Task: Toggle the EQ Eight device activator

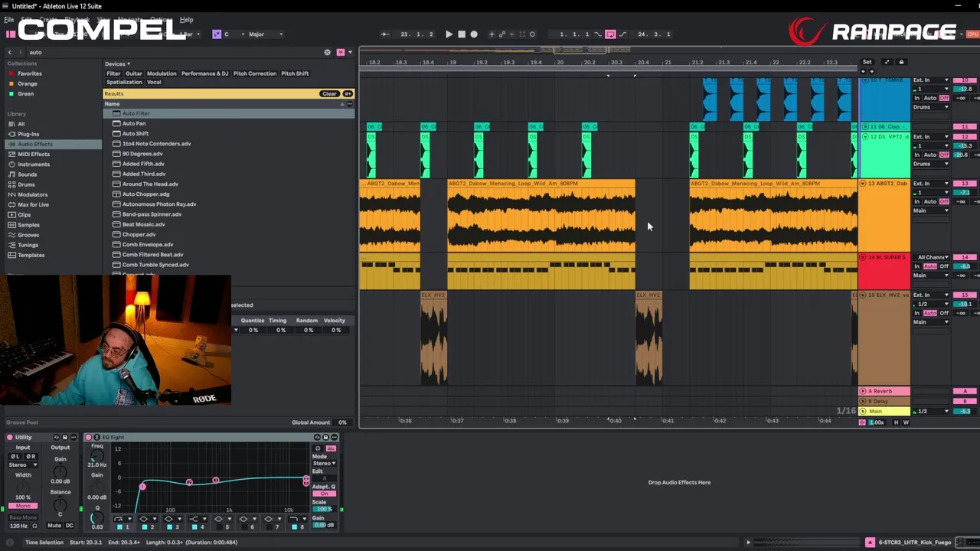Action: [x=88, y=437]
